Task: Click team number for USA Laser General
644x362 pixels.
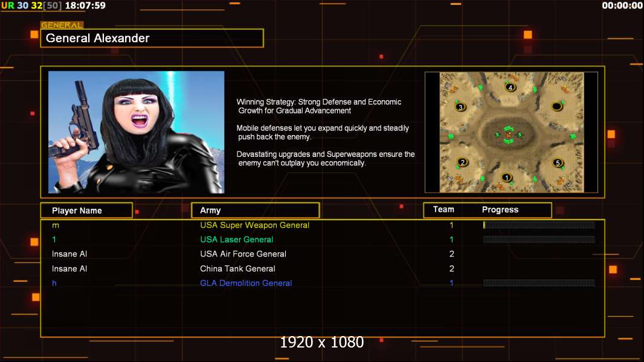Action: 451,240
